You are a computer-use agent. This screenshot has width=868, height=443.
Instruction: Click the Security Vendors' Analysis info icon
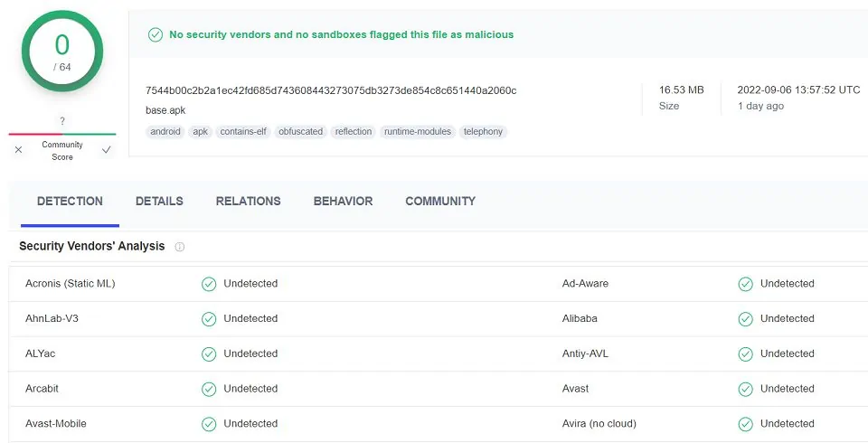pyautogui.click(x=179, y=247)
